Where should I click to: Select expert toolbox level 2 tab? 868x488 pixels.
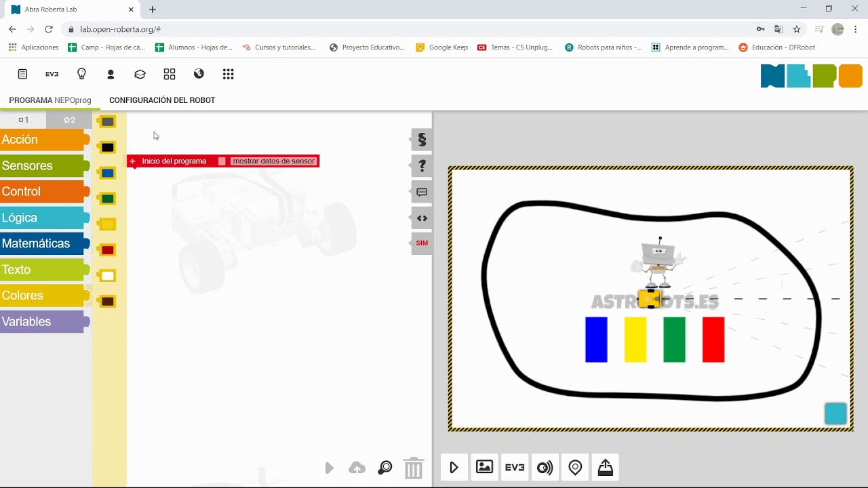[69, 120]
